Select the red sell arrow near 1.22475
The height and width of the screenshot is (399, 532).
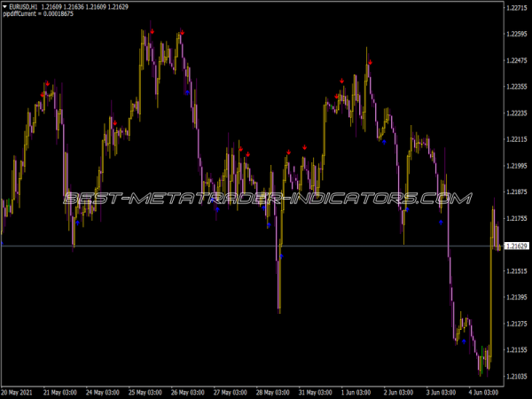371,62
